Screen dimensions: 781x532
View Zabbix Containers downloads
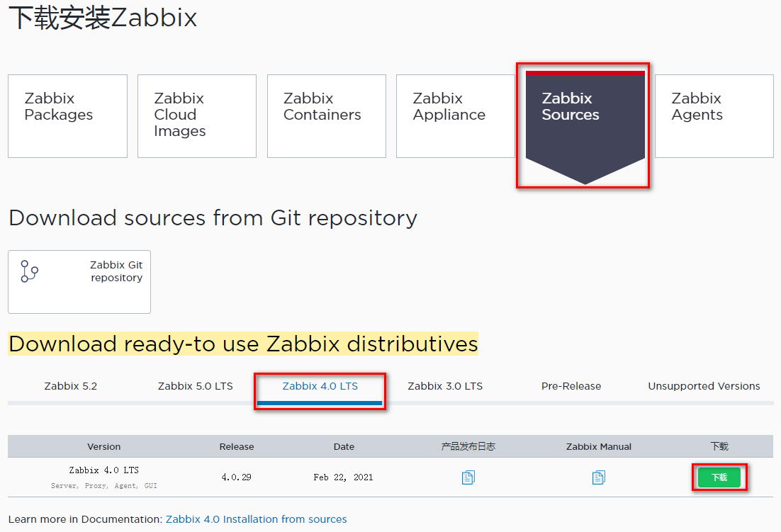coord(326,115)
